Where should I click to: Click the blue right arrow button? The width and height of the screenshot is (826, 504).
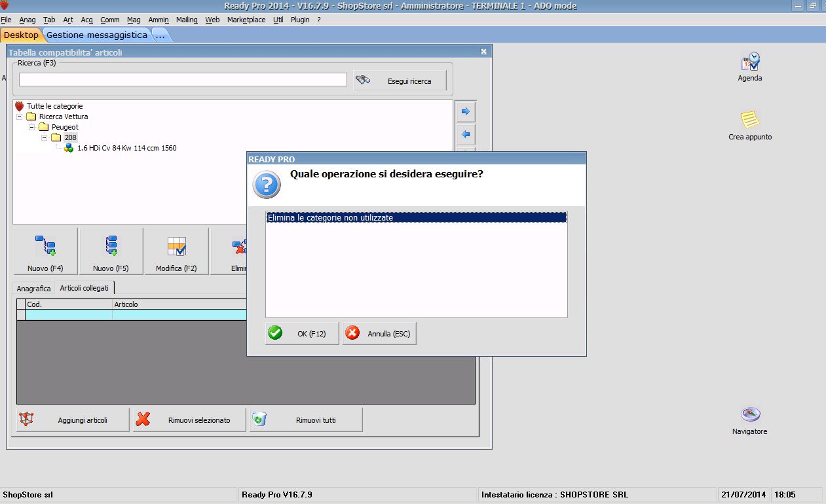coord(466,111)
